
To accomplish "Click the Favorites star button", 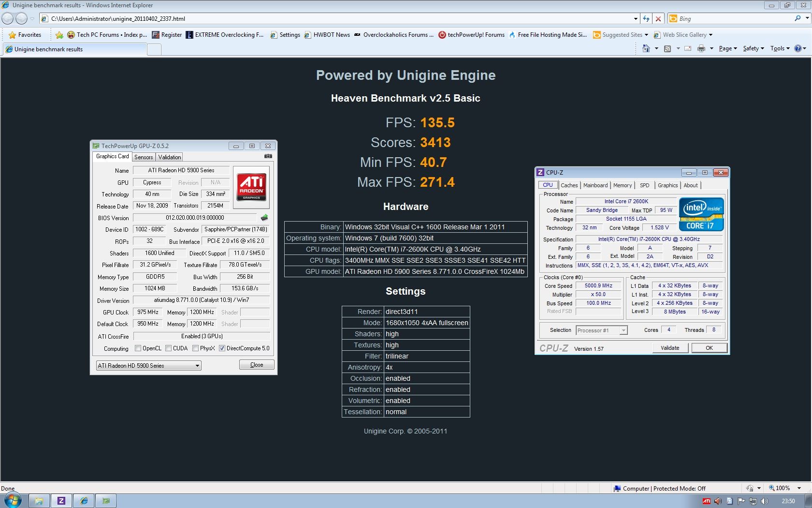I will (25, 35).
